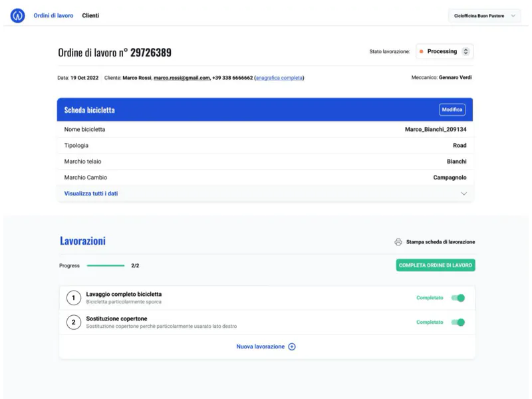Switch to the Clienti tab

pos(90,15)
